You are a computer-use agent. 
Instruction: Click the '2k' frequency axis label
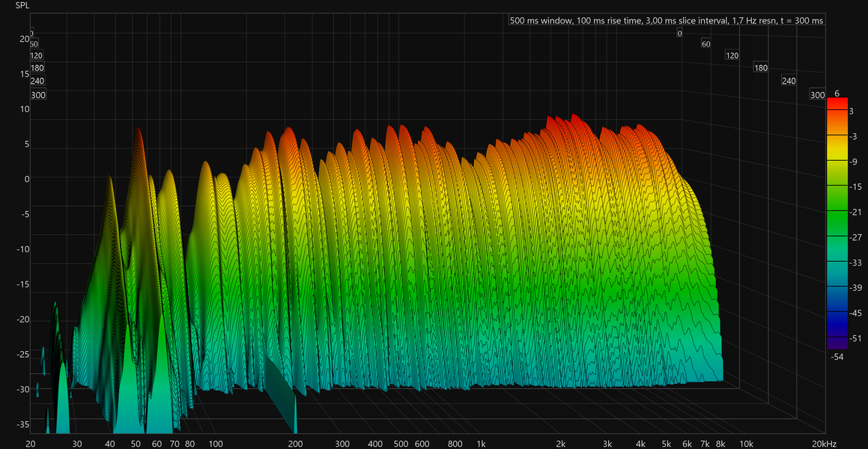561,444
